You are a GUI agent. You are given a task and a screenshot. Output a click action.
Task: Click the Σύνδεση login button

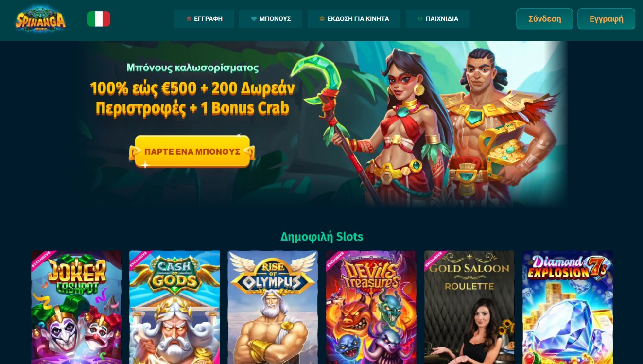tap(544, 19)
